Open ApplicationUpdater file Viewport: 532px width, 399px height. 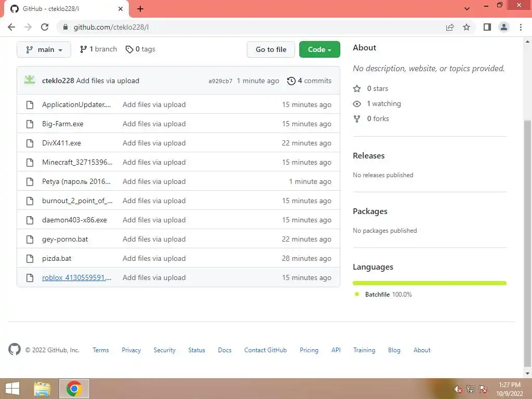click(76, 104)
